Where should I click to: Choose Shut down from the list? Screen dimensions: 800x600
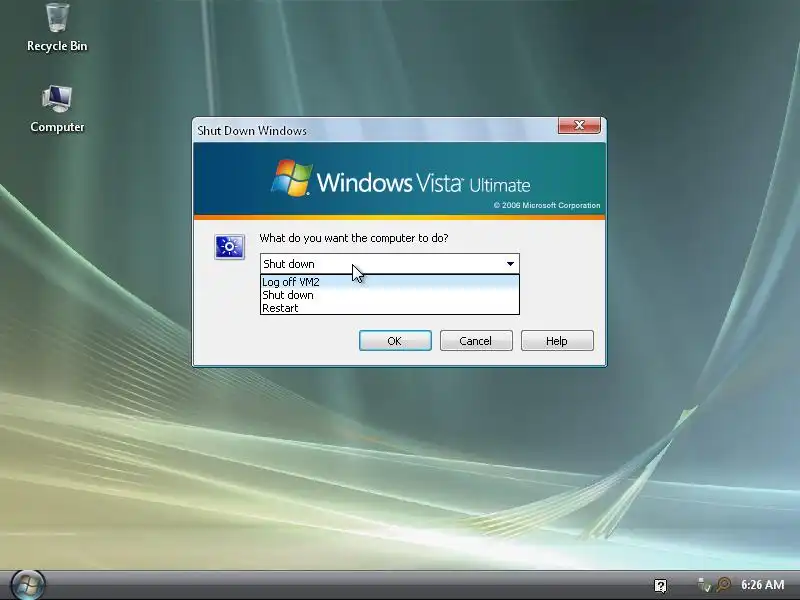click(390, 295)
